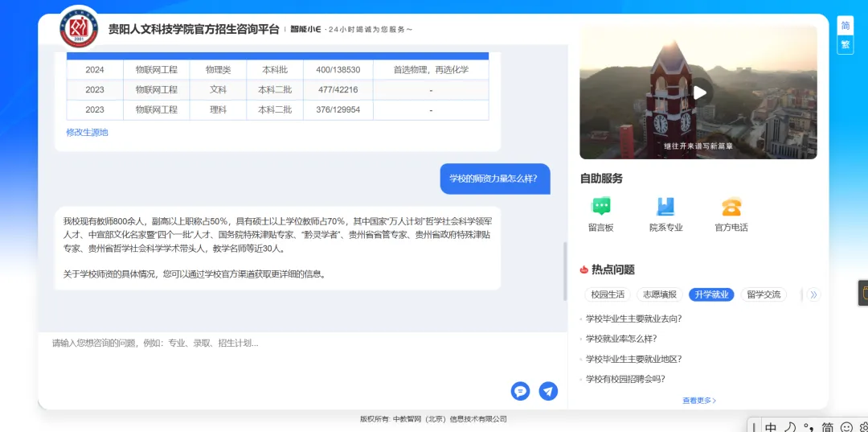Click the 400/138530 score cell
Viewport: 868px width, 432px height.
pyautogui.click(x=338, y=70)
